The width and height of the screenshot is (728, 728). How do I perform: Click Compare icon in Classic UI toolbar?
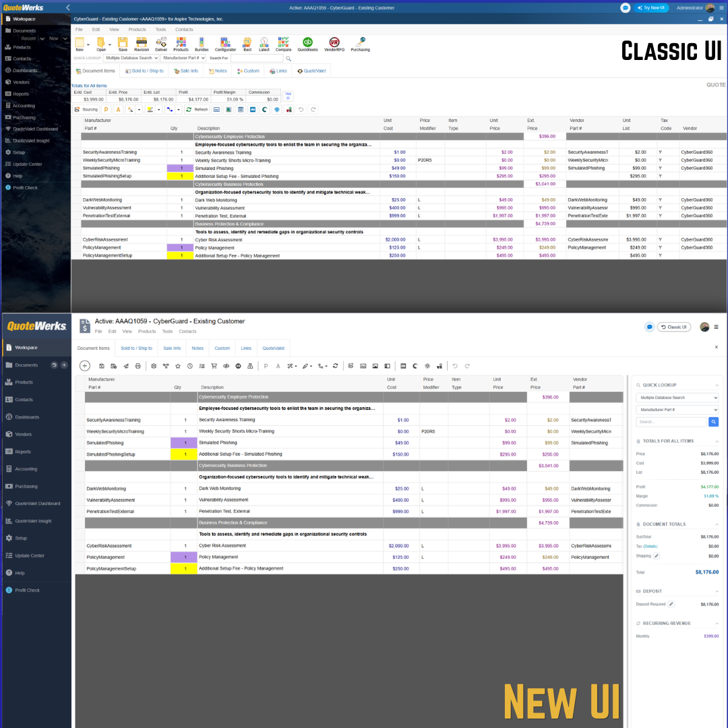(283, 44)
